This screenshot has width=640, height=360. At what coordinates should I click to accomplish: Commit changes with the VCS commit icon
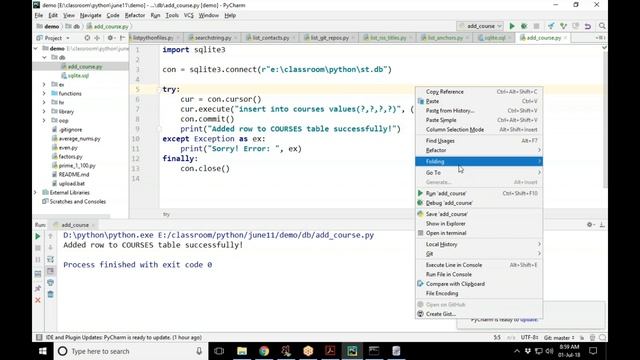pyautogui.click(x=563, y=26)
